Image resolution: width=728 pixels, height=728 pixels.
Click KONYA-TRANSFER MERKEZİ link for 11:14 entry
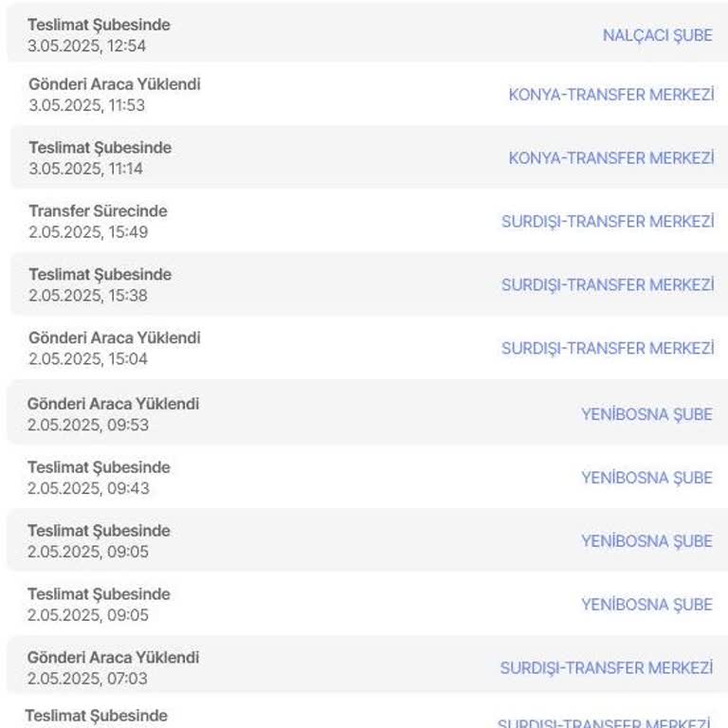click(610, 158)
